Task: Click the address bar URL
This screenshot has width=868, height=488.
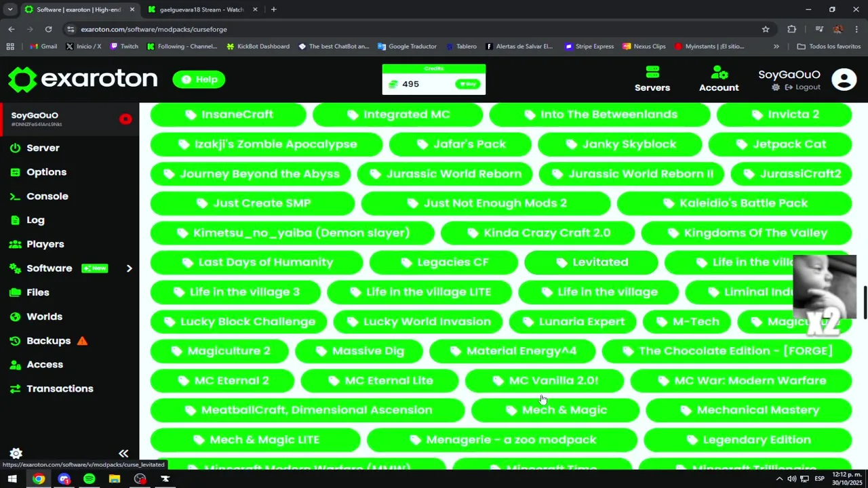Action: click(154, 29)
